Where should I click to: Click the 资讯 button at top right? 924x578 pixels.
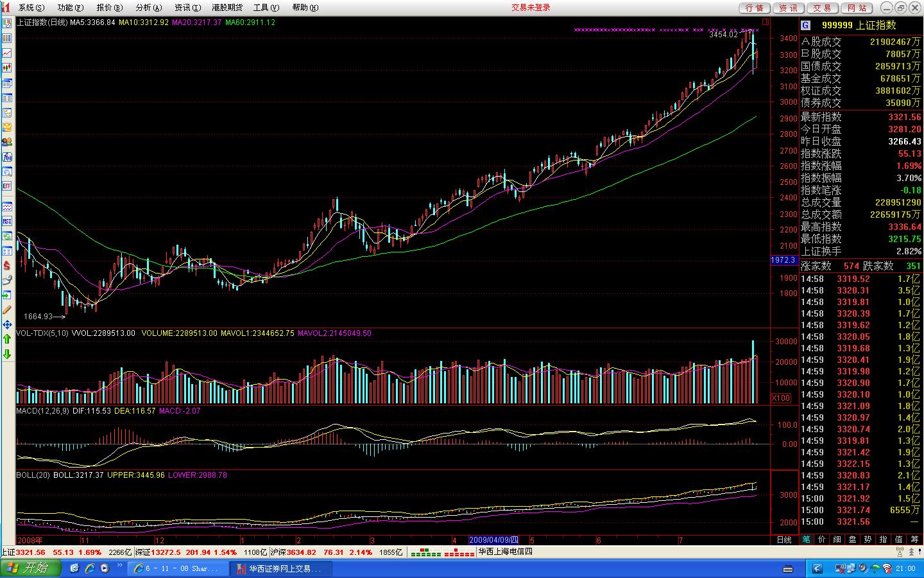pyautogui.click(x=789, y=8)
